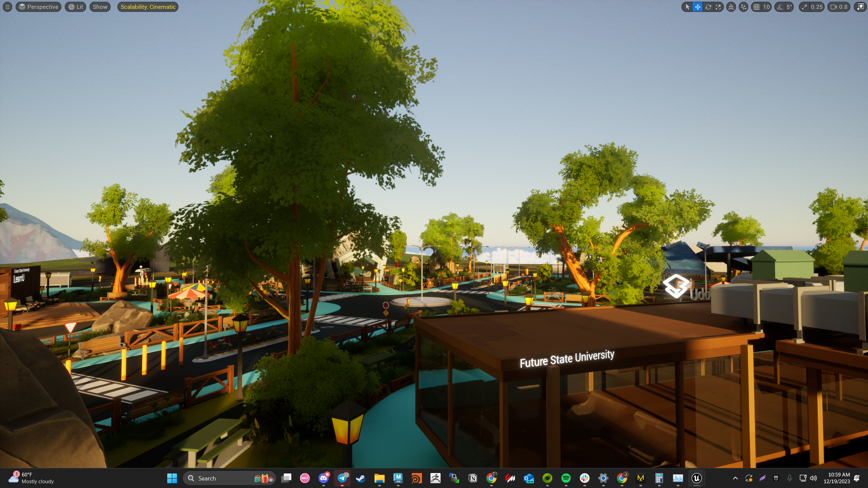The height and width of the screenshot is (488, 868).
Task: Open the Show flags menu
Action: pos(100,7)
